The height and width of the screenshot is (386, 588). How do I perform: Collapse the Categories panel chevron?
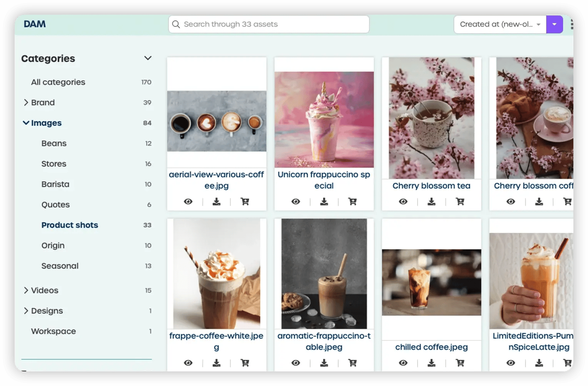[148, 58]
